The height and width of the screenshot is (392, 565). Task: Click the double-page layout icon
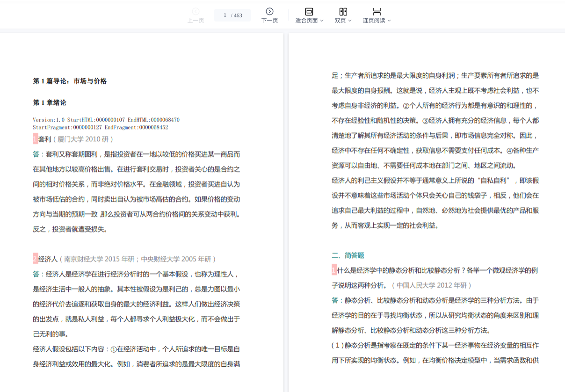tap(343, 12)
